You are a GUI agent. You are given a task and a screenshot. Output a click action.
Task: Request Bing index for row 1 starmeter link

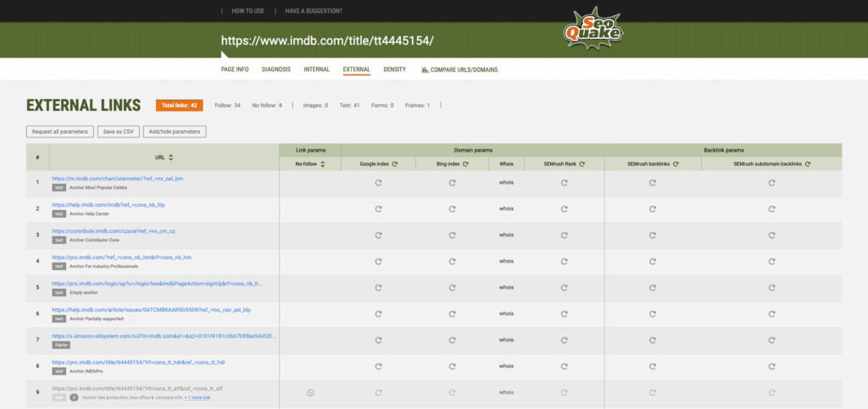click(x=452, y=183)
